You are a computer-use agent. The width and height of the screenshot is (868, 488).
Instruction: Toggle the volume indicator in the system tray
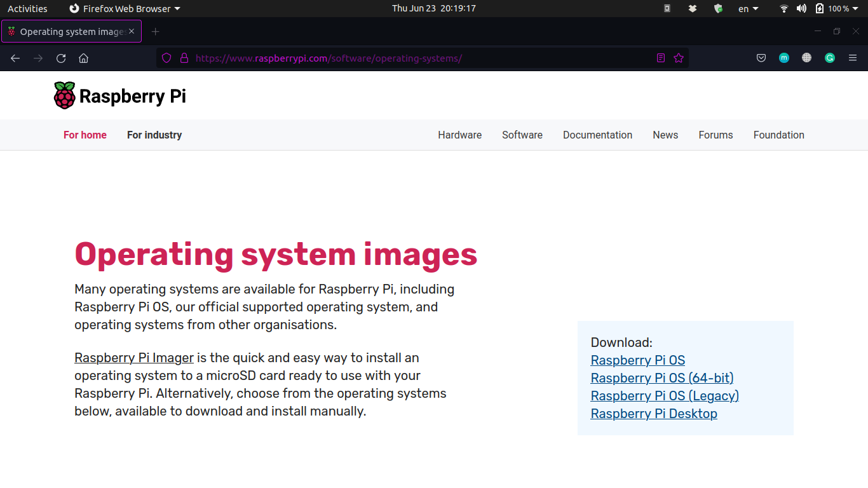(x=801, y=8)
